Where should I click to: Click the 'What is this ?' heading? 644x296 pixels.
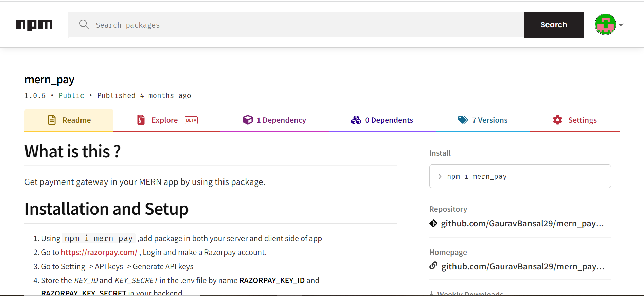click(x=73, y=152)
